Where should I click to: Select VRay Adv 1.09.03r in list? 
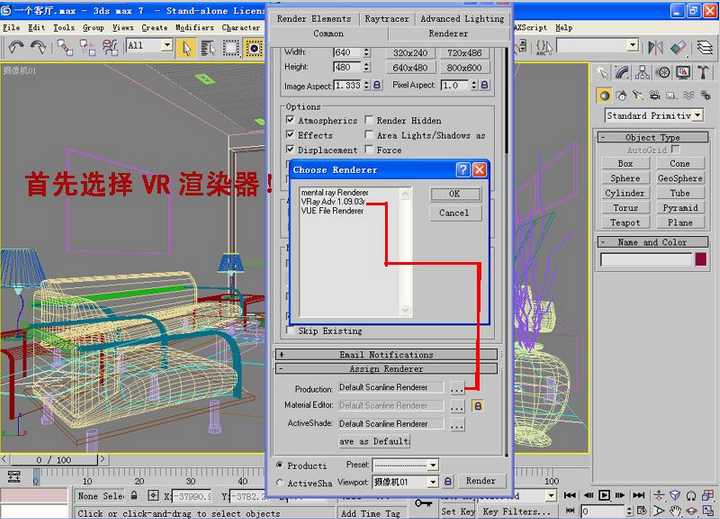[x=333, y=202]
